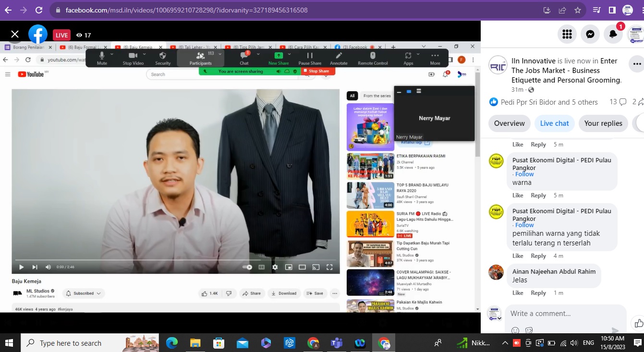Open post options three-dot menu
Image resolution: width=644 pixels, height=352 pixels.
[x=637, y=64]
